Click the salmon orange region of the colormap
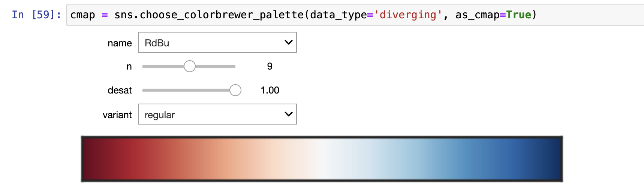The image size is (644, 190). click(225, 159)
